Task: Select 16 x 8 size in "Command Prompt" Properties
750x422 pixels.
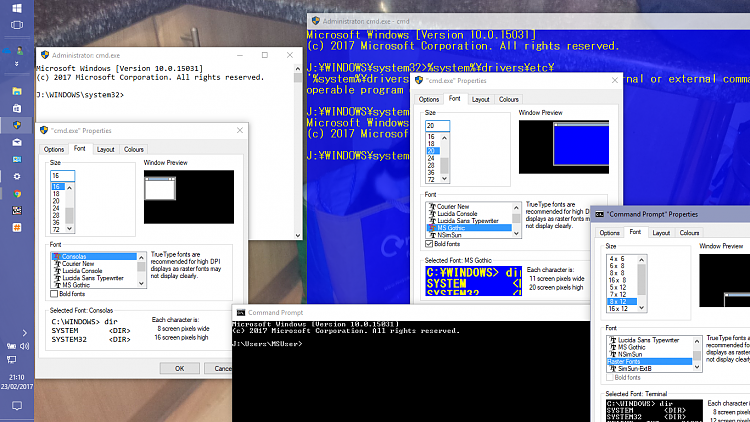Action: click(622, 280)
